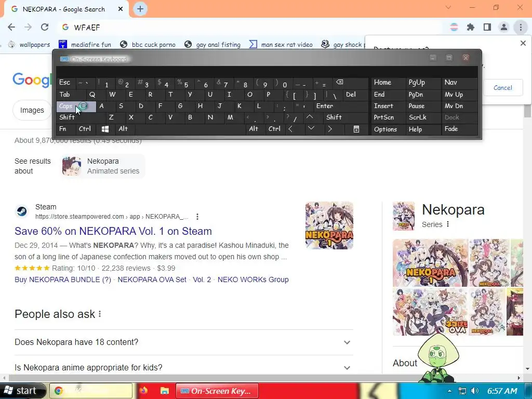Toggle the left Alt key on the On-Screen Keyboard
Screen dimensions: 532x399
(125, 129)
